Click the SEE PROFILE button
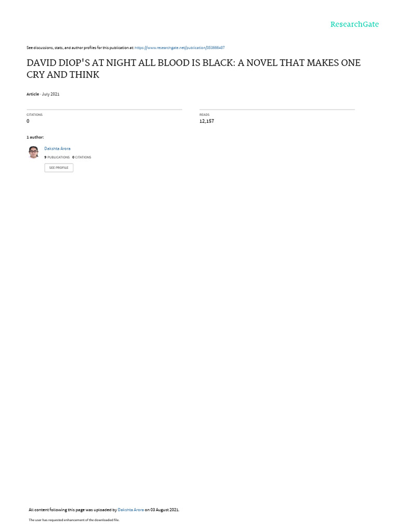399x532 pixels. coord(59,168)
